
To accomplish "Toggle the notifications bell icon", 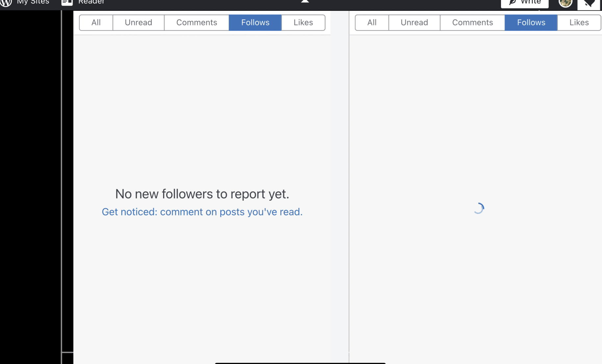I will click(589, 4).
